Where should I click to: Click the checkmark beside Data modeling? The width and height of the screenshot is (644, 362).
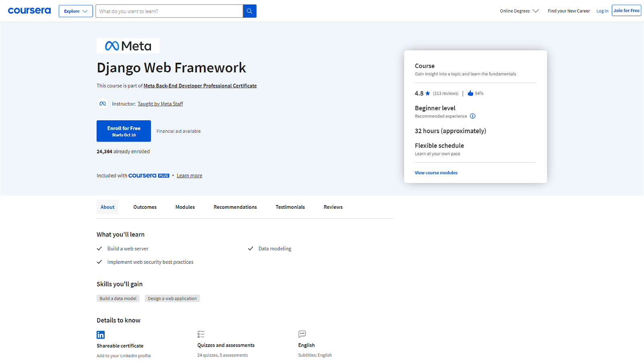click(x=250, y=249)
